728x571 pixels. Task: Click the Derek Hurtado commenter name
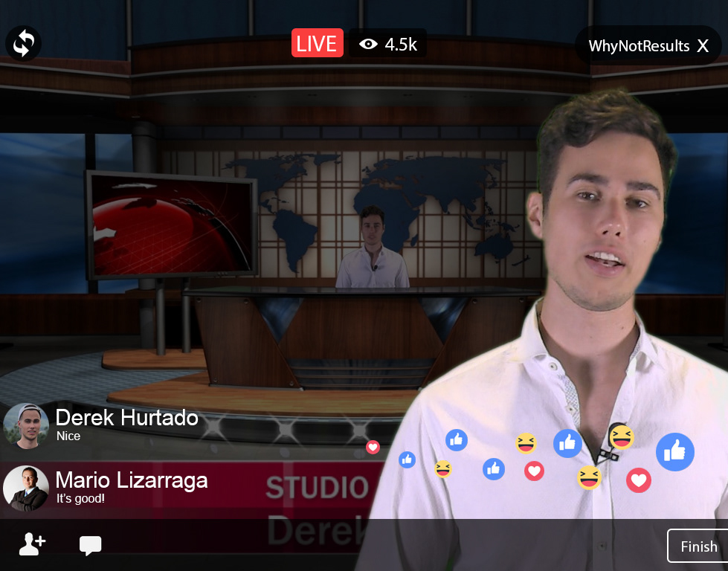[126, 417]
